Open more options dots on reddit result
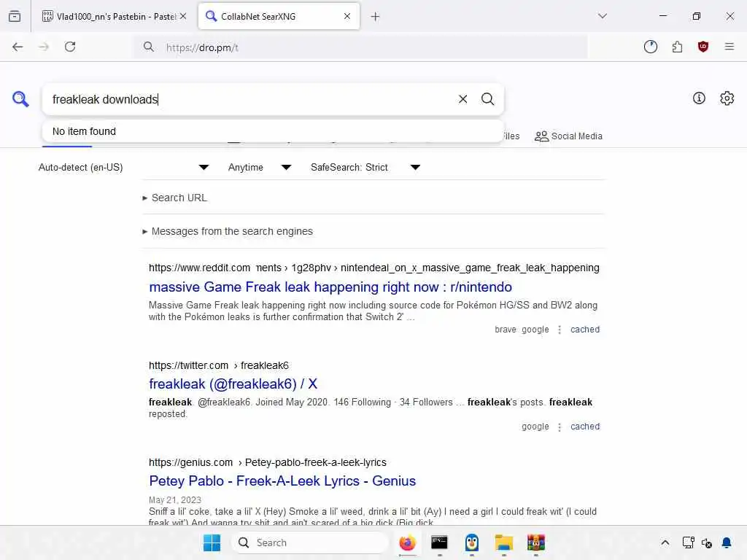The image size is (747, 560). click(x=560, y=330)
